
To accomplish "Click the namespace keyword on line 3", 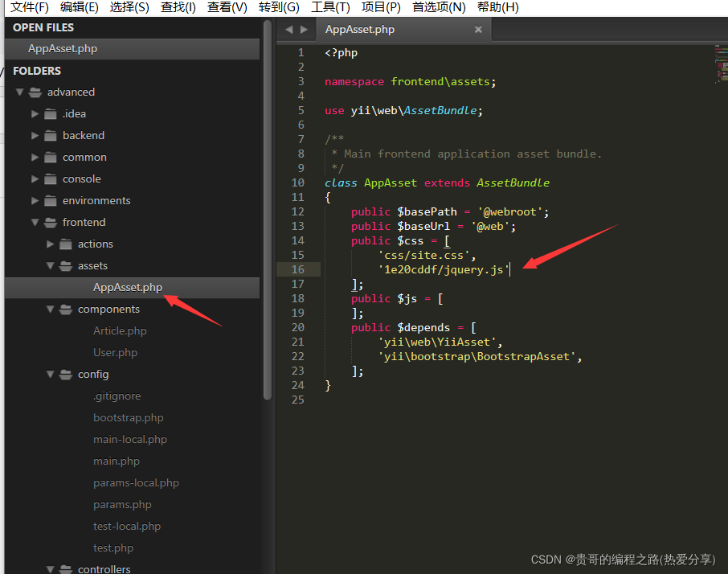I will 354,82.
